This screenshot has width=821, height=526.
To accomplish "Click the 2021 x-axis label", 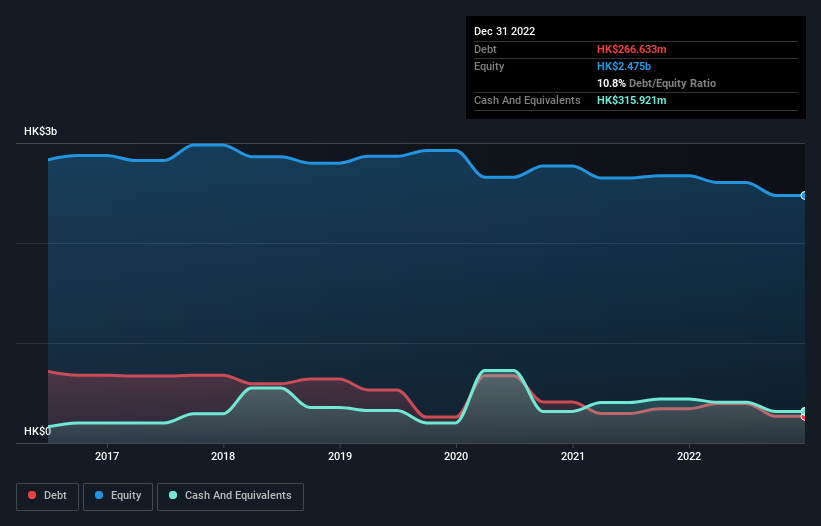I will (x=573, y=456).
